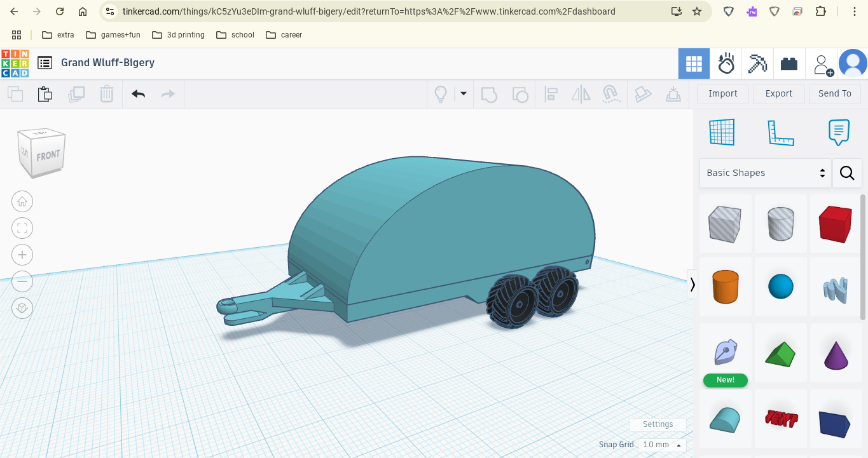
Task: Select the green Roof shape
Action: (x=781, y=353)
